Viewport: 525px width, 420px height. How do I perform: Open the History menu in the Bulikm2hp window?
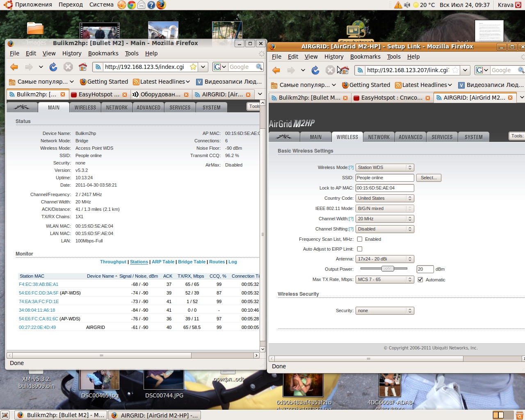(x=72, y=53)
